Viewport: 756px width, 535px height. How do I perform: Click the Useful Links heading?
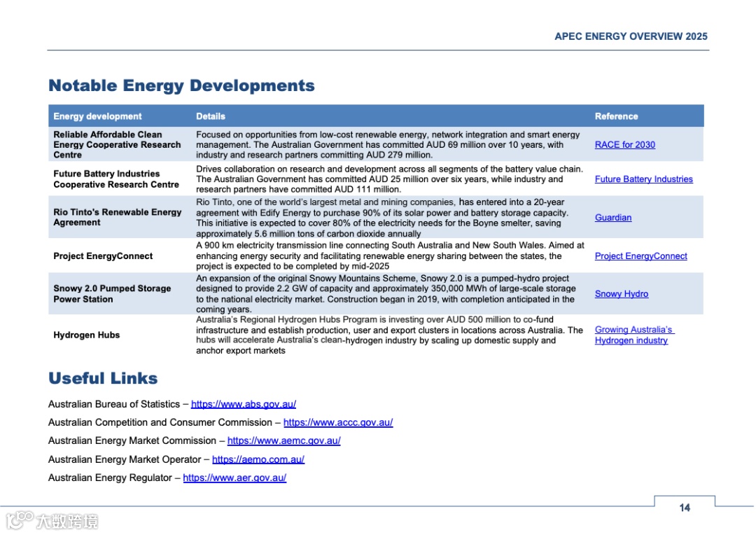[x=103, y=378]
